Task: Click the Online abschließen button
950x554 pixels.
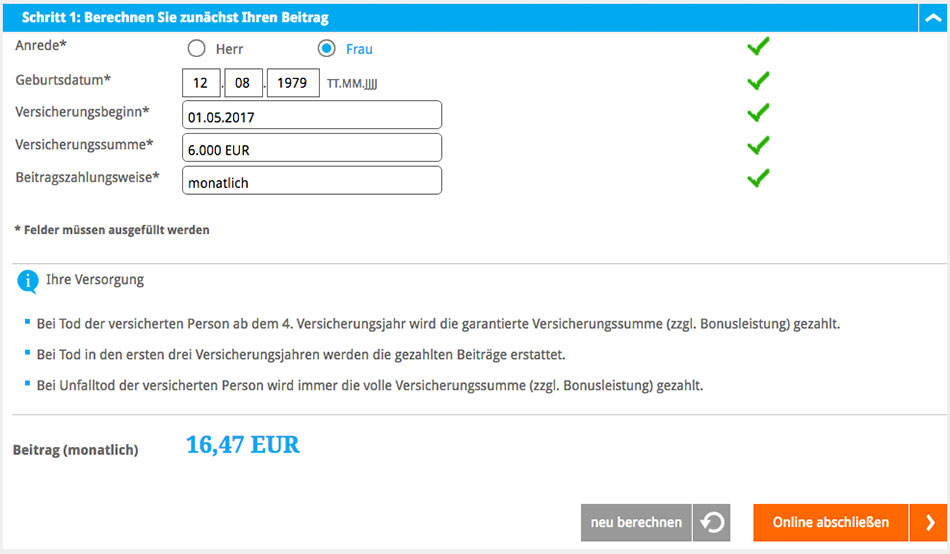Action: [831, 522]
